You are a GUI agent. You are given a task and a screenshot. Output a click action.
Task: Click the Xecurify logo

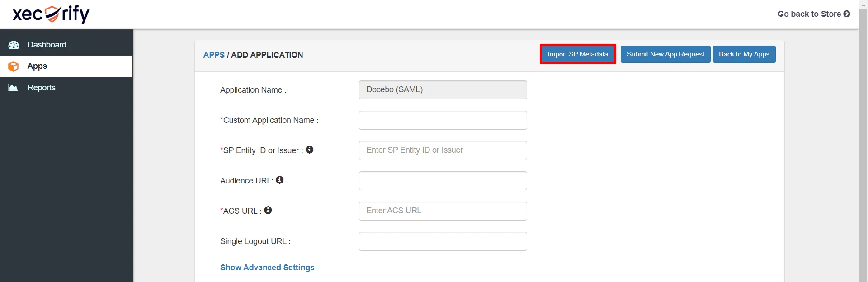(x=51, y=14)
